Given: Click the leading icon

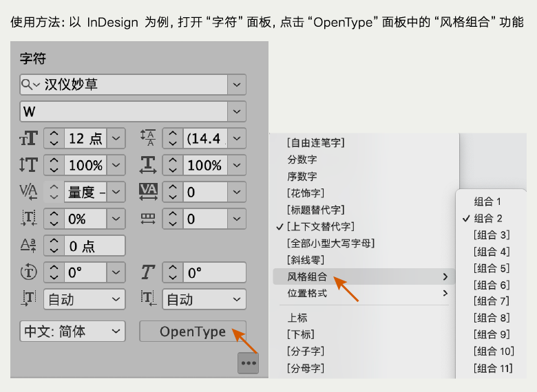Looking at the screenshot, I should 148,138.
